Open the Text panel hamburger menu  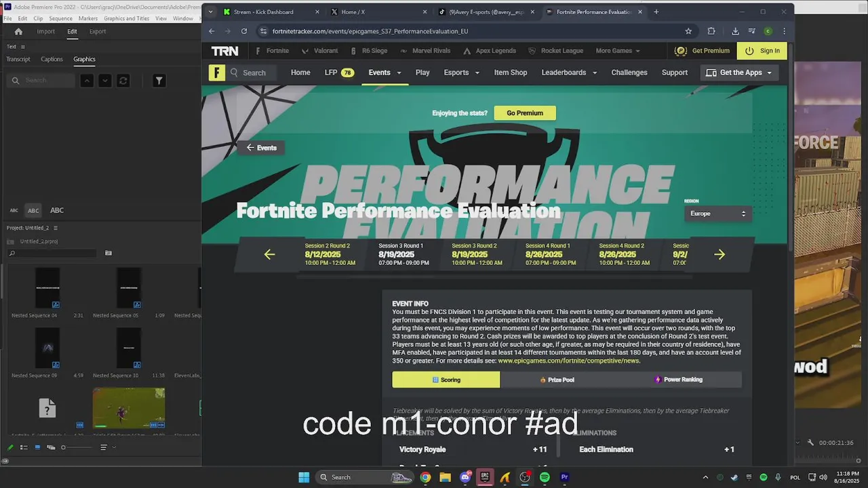pos(22,47)
